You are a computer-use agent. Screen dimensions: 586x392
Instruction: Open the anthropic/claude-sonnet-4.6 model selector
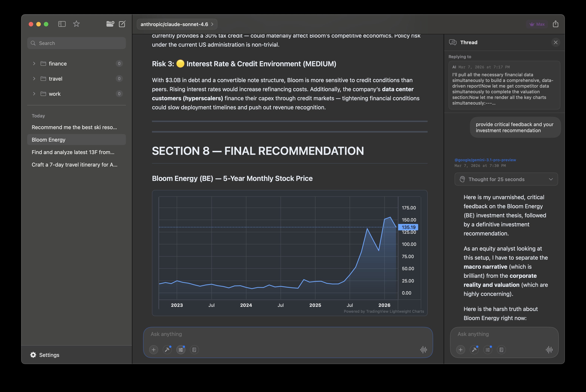(177, 24)
